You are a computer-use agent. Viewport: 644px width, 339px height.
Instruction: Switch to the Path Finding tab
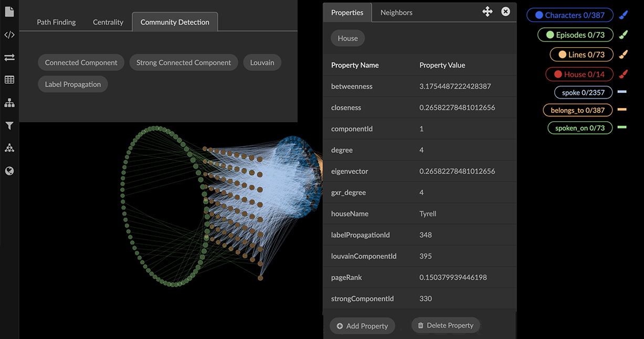56,22
